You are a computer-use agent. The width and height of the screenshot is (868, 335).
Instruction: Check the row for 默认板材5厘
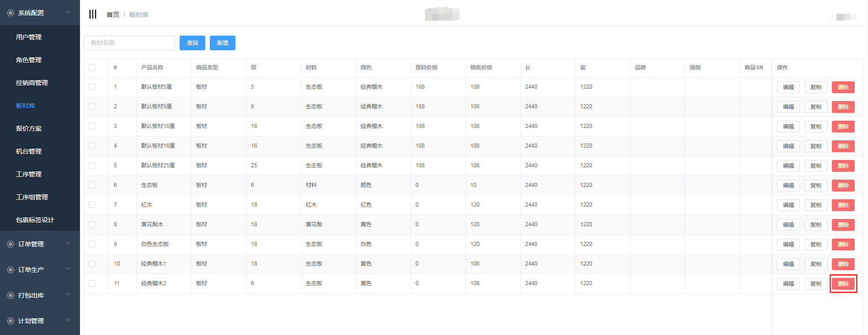tap(92, 87)
